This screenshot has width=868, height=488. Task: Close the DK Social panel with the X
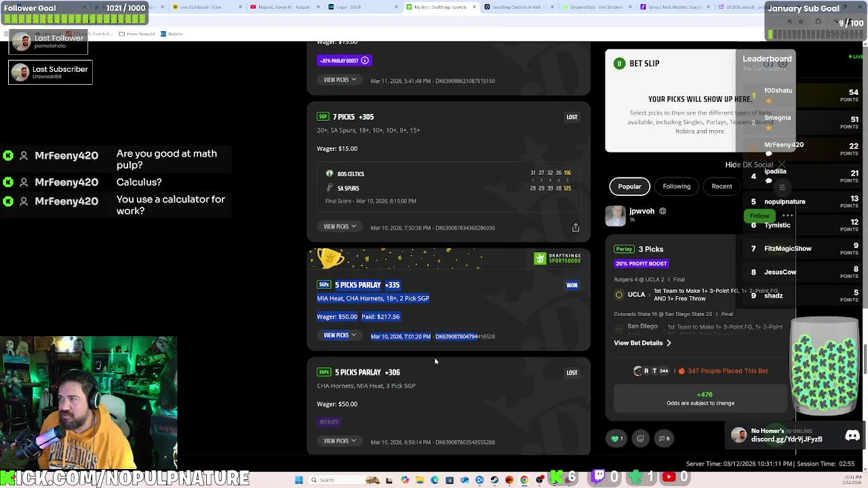pyautogui.click(x=782, y=165)
